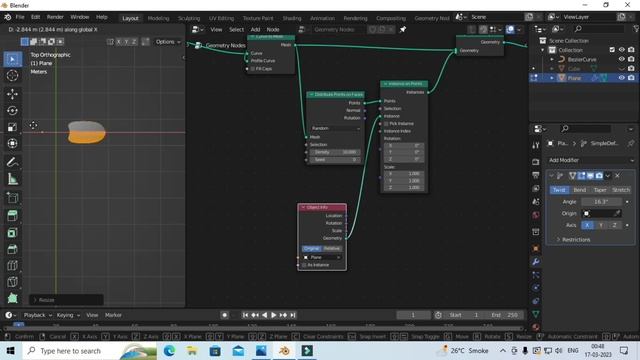Select the Loop Cut tool
640x360 pixels.
pyautogui.click(x=13, y=266)
